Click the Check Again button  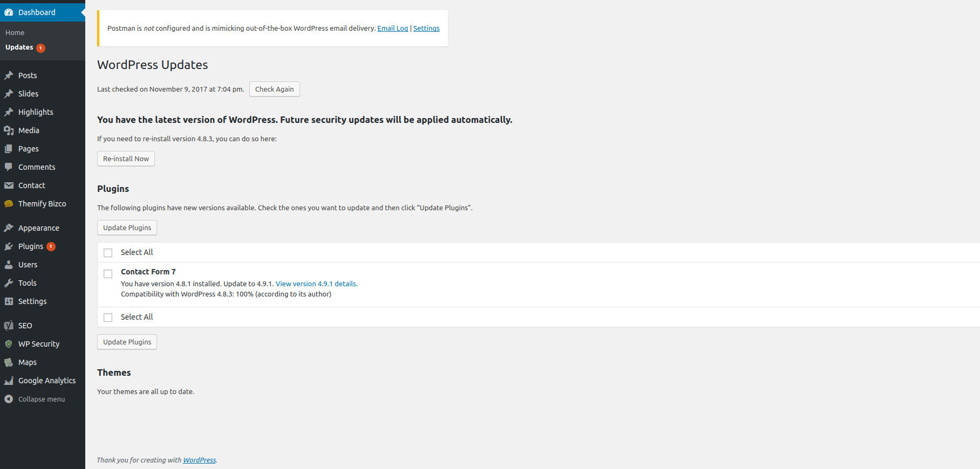[275, 89]
